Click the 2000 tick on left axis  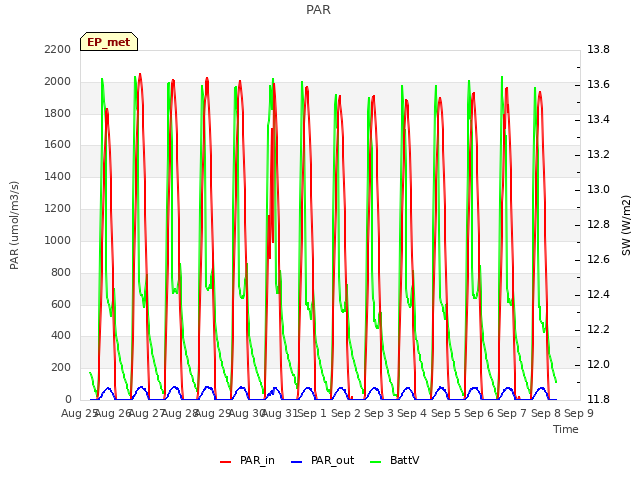tap(58, 81)
